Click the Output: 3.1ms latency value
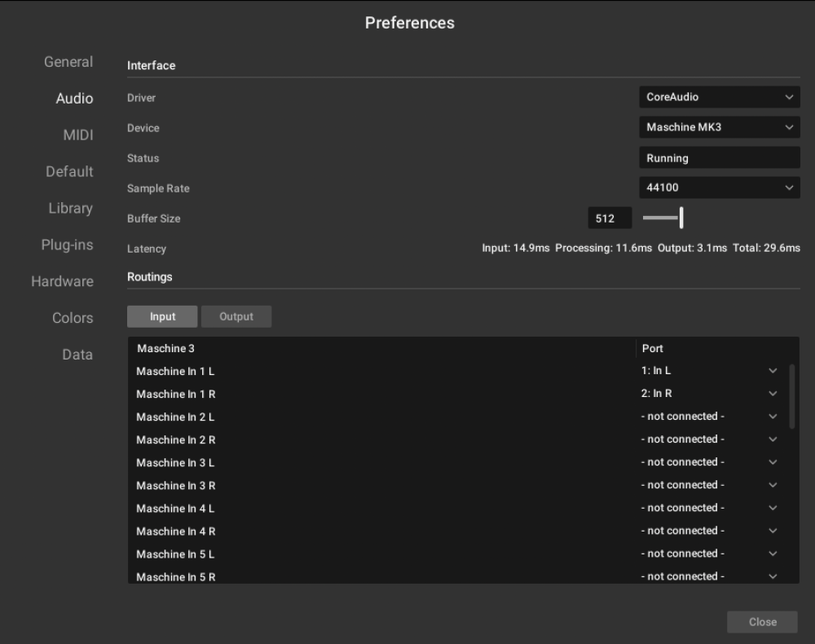Screen dimensions: 815x644 (x=692, y=248)
